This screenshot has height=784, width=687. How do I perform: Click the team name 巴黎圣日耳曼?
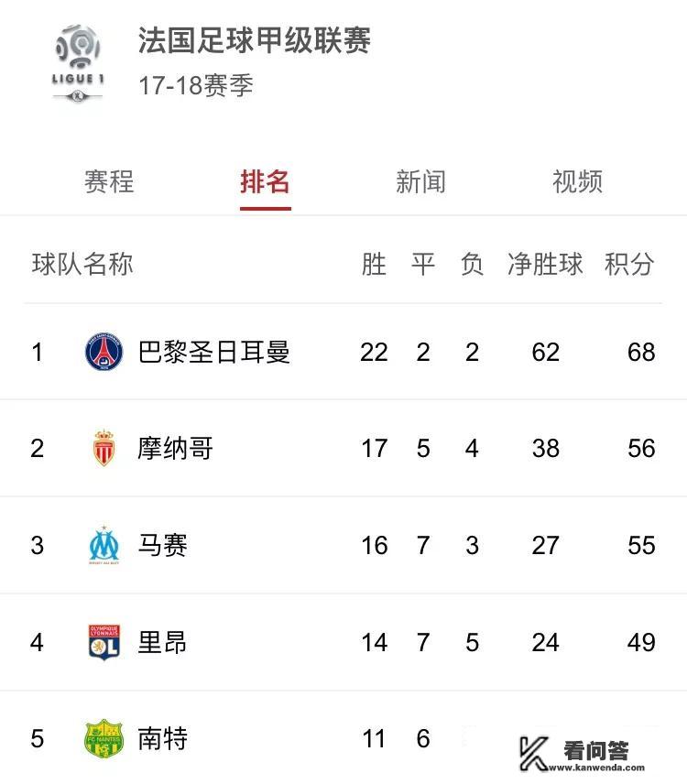(214, 352)
